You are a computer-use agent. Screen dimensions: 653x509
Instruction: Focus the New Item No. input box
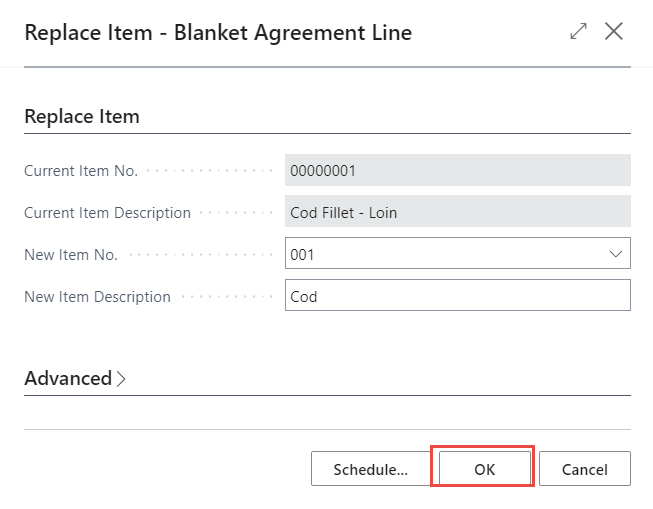(x=440, y=254)
